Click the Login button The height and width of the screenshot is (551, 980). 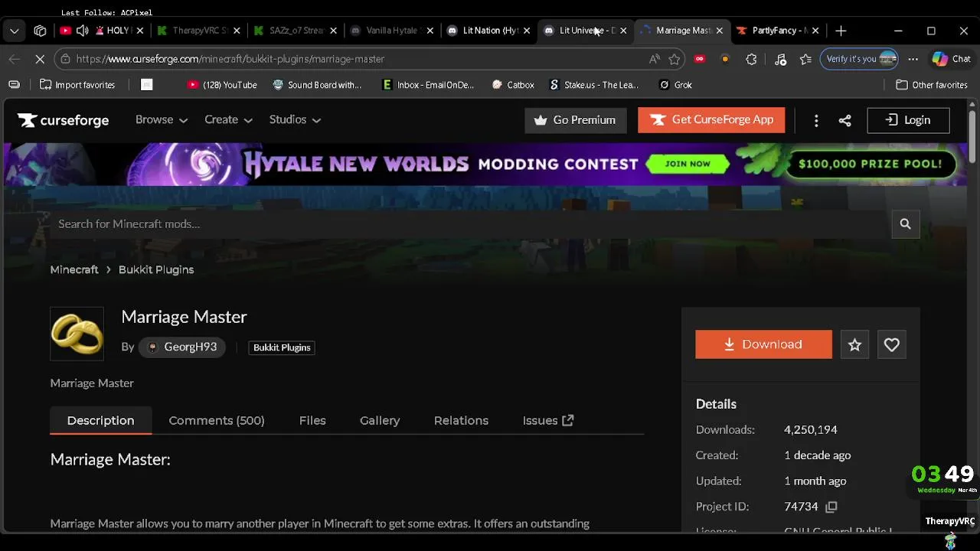point(908,120)
